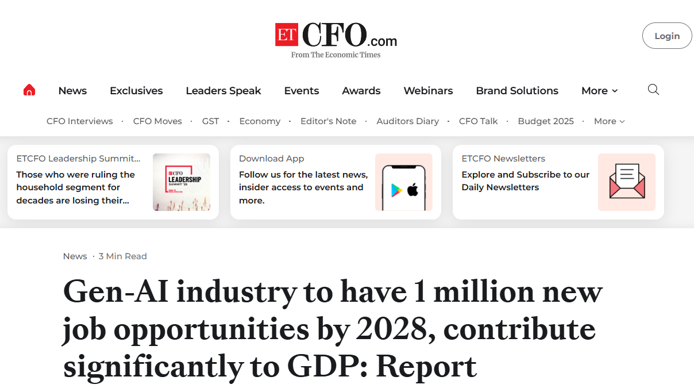Image resolution: width=694 pixels, height=392 pixels.
Task: Select Webinars in the navigation bar
Action: (428, 91)
